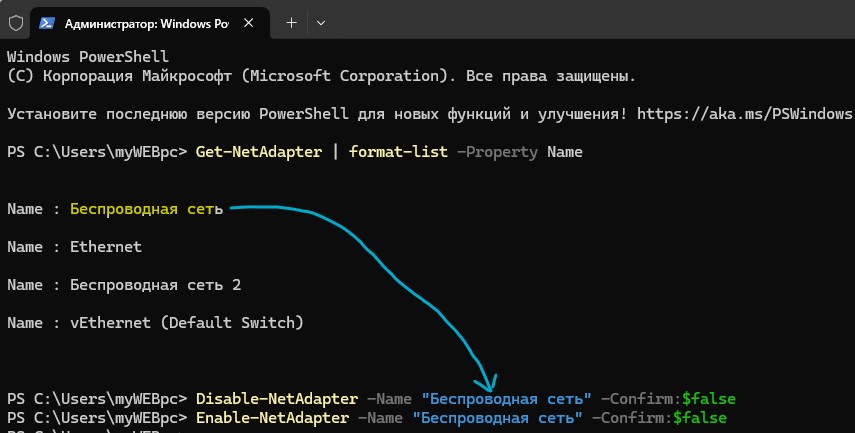Click the format-list command text

tap(398, 152)
